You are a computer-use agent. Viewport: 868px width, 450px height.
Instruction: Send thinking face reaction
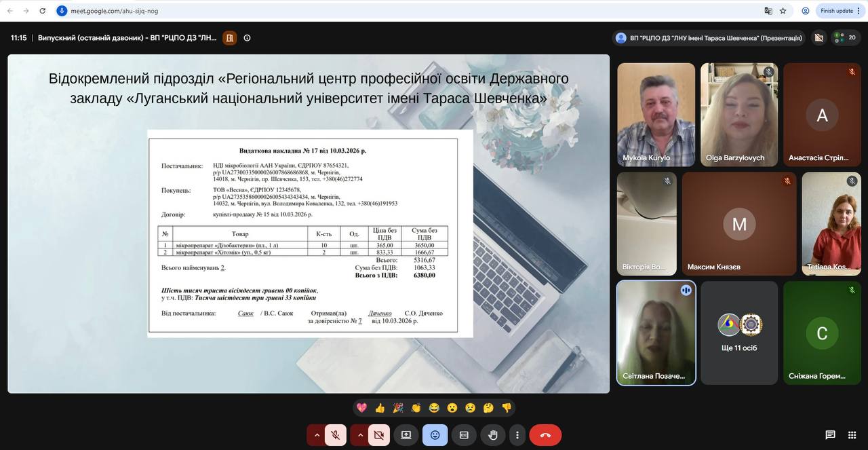(x=488, y=408)
